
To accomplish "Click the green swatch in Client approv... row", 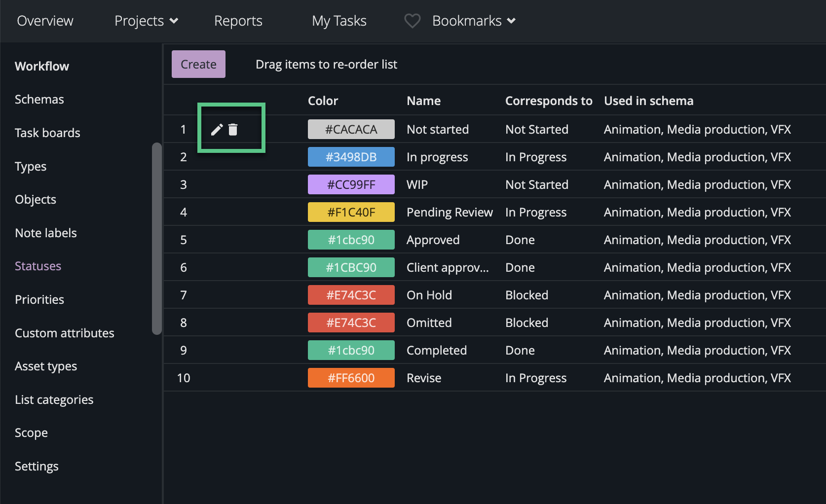I will coord(351,267).
